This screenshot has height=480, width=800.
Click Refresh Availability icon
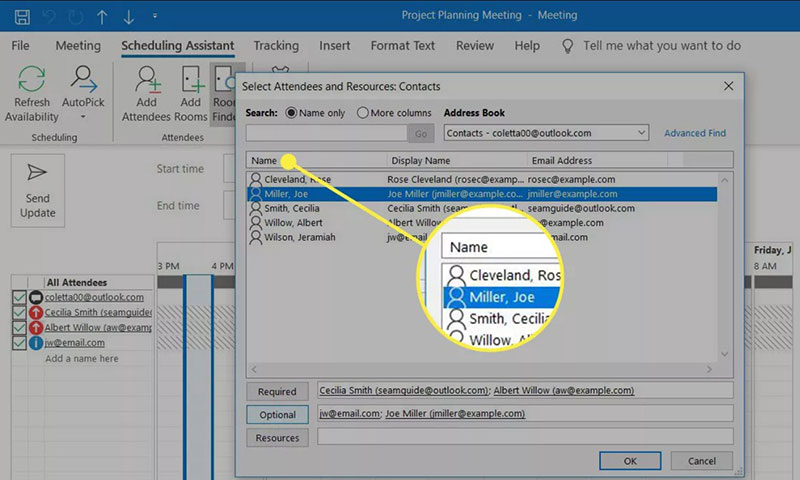32,79
